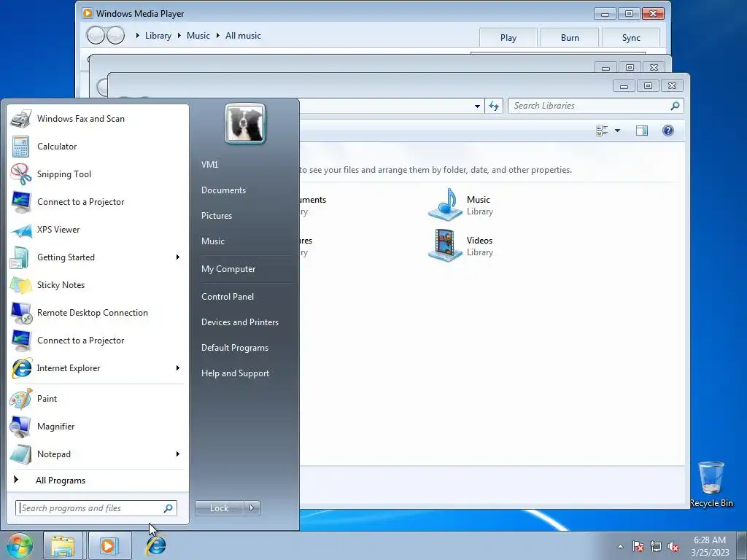The height and width of the screenshot is (560, 747).
Task: Click the Lock button
Action: click(x=219, y=508)
